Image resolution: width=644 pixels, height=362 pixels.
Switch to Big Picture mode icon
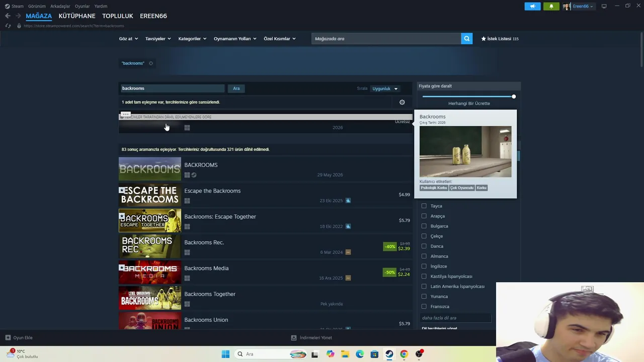pyautogui.click(x=604, y=6)
